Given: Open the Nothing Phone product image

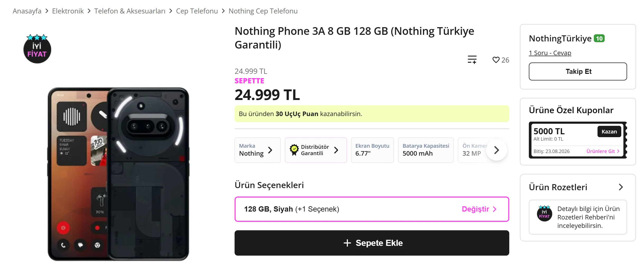Looking at the screenshot, I should (x=118, y=174).
